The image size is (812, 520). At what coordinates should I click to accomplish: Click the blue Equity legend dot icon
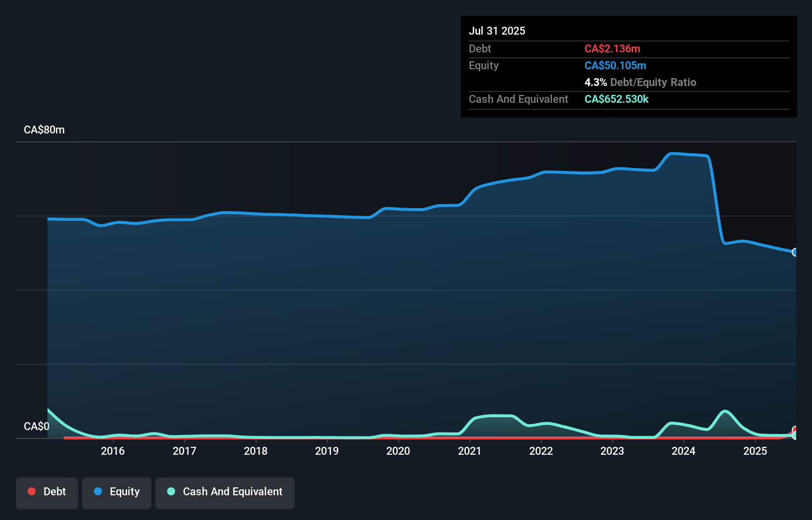pos(98,491)
